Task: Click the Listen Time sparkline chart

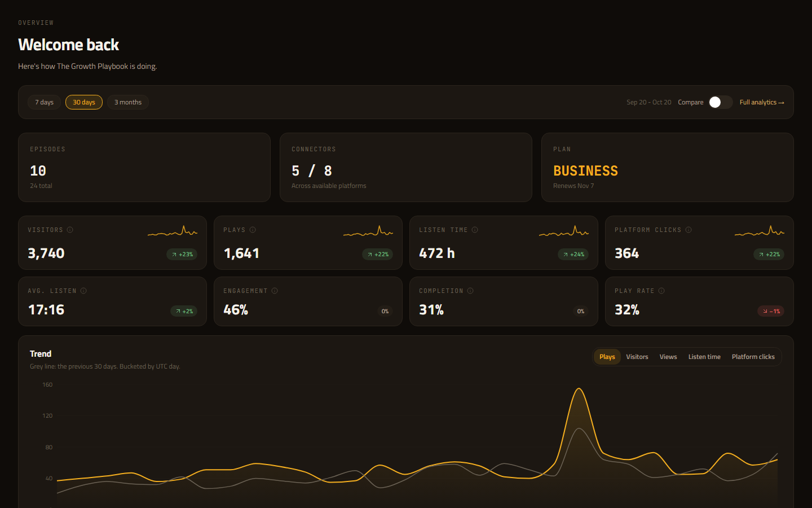Action: pyautogui.click(x=564, y=231)
